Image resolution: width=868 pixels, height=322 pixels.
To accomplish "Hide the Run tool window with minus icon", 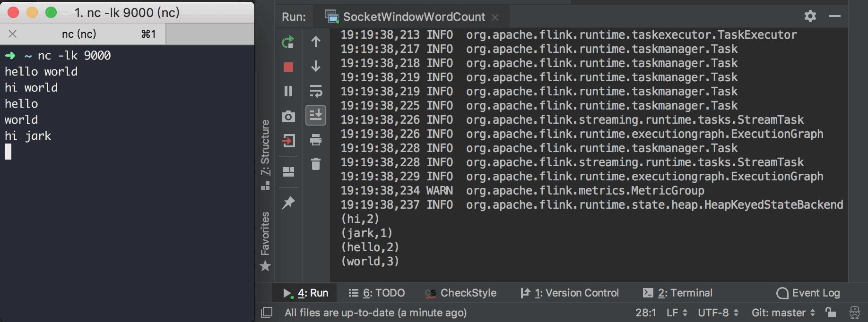I will coord(835,16).
